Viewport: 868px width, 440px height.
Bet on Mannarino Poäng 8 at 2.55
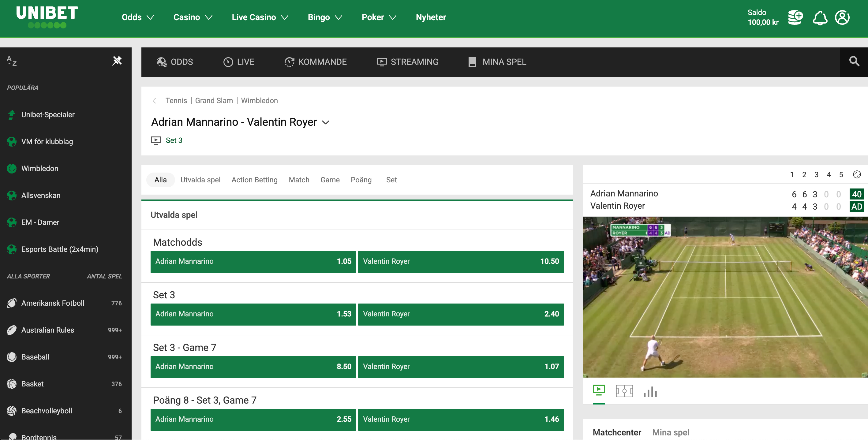pos(253,419)
